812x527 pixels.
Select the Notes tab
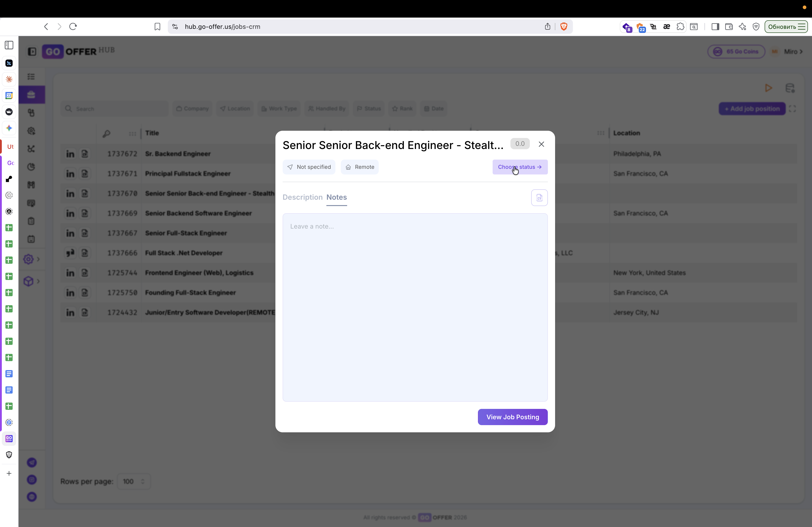[336, 197]
